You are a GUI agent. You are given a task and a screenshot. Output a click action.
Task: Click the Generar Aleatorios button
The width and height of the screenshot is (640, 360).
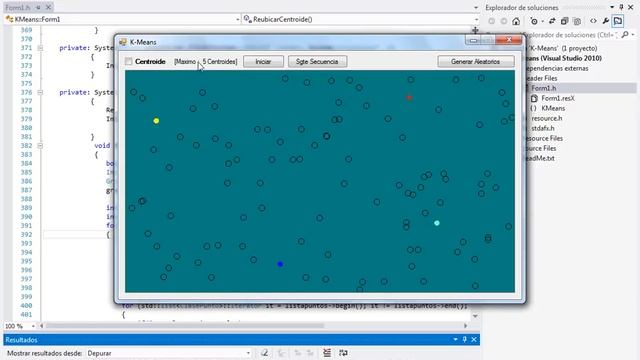475,62
